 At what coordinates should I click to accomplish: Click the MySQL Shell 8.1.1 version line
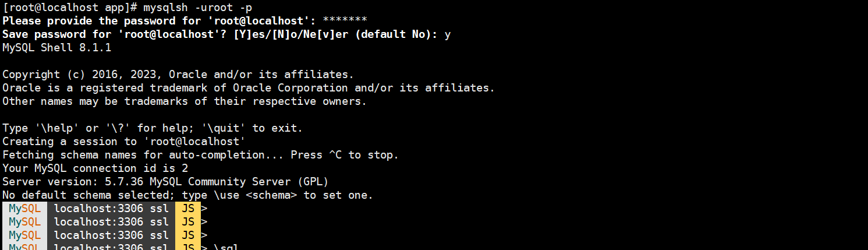56,48
